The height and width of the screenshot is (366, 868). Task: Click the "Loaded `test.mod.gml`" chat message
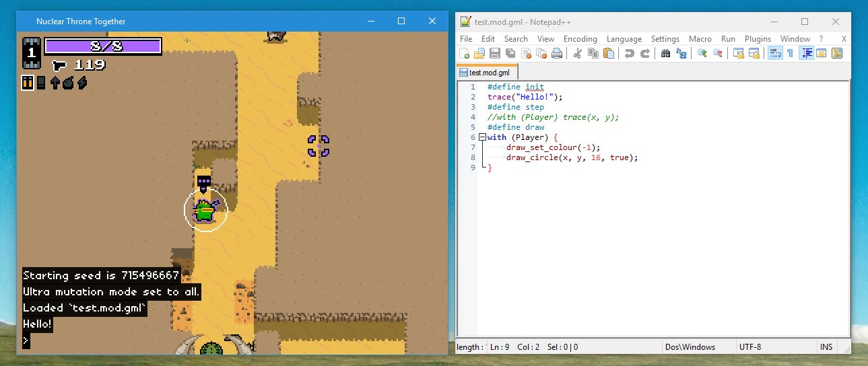tap(86, 307)
